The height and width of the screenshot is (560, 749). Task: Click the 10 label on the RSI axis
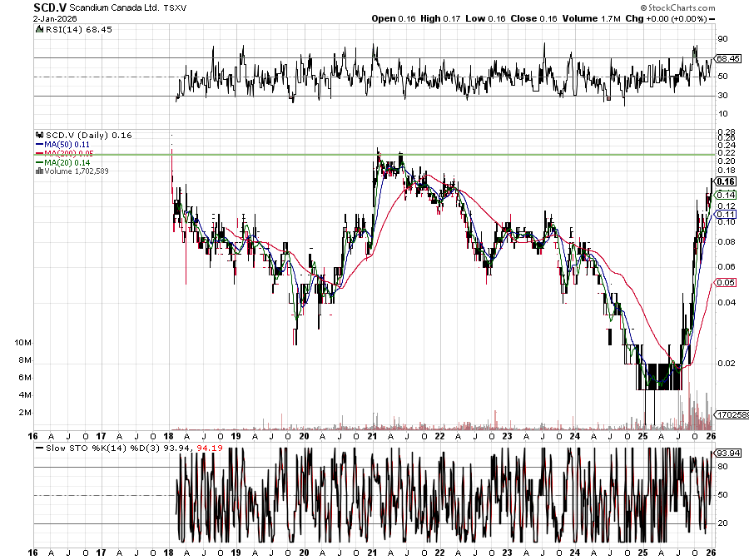point(722,114)
